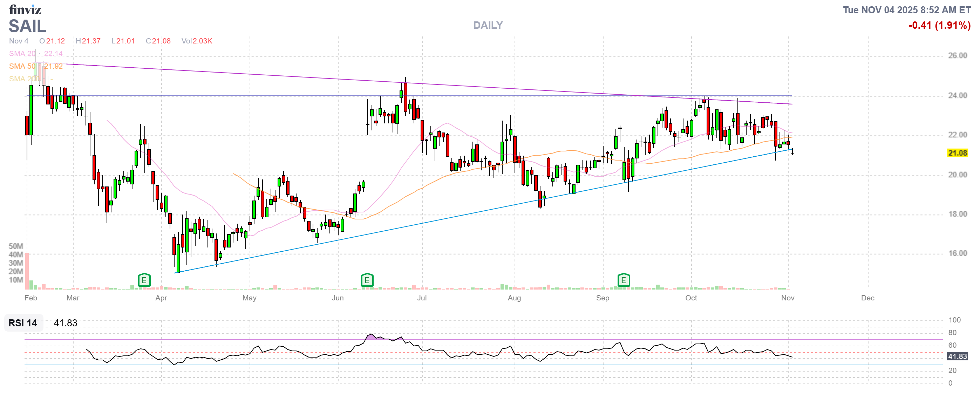Click the earnings E marker in September
980x394 pixels.
624,280
